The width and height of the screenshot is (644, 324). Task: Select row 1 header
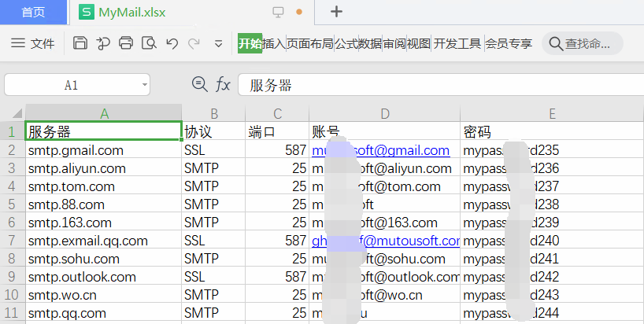(13, 131)
